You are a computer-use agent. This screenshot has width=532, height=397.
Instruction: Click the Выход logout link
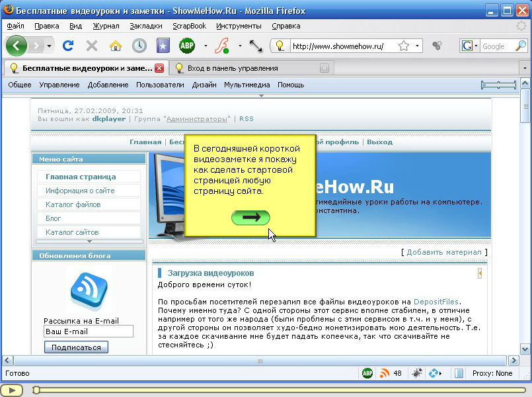379,142
